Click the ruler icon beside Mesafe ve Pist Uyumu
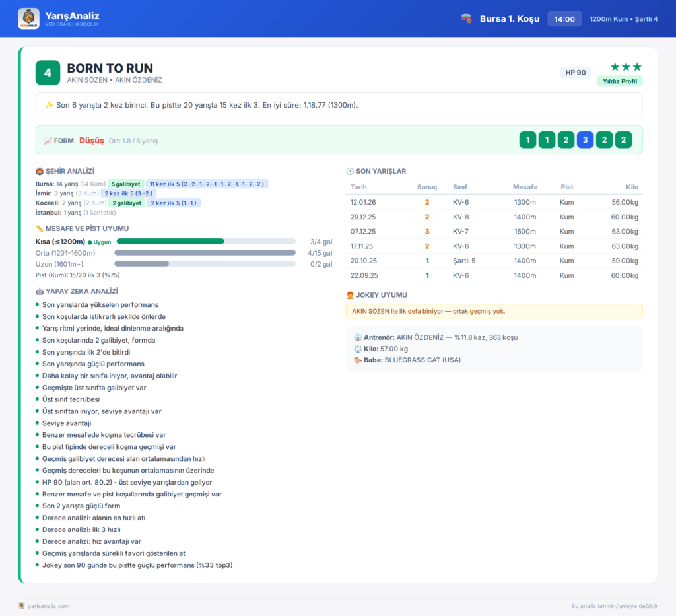Image resolution: width=676 pixels, height=616 pixels. (x=39, y=228)
